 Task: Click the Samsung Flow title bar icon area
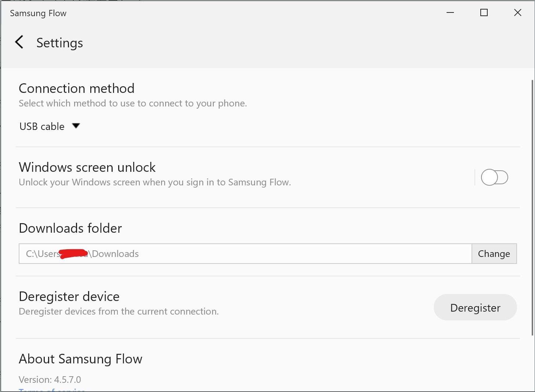pyautogui.click(x=37, y=13)
